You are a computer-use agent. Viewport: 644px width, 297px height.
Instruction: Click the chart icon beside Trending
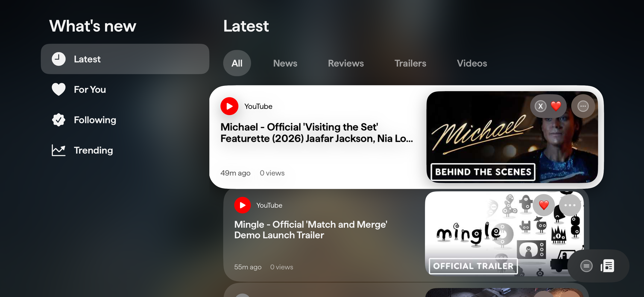[59, 150]
